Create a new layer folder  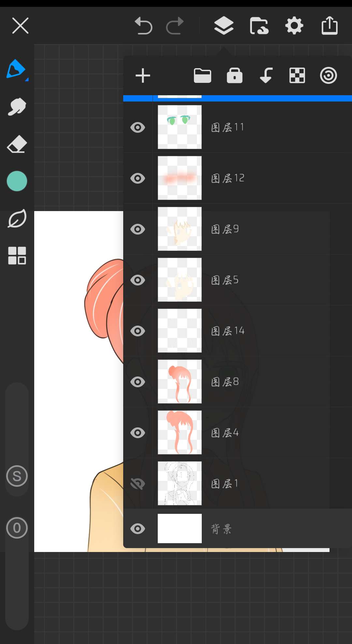click(202, 76)
